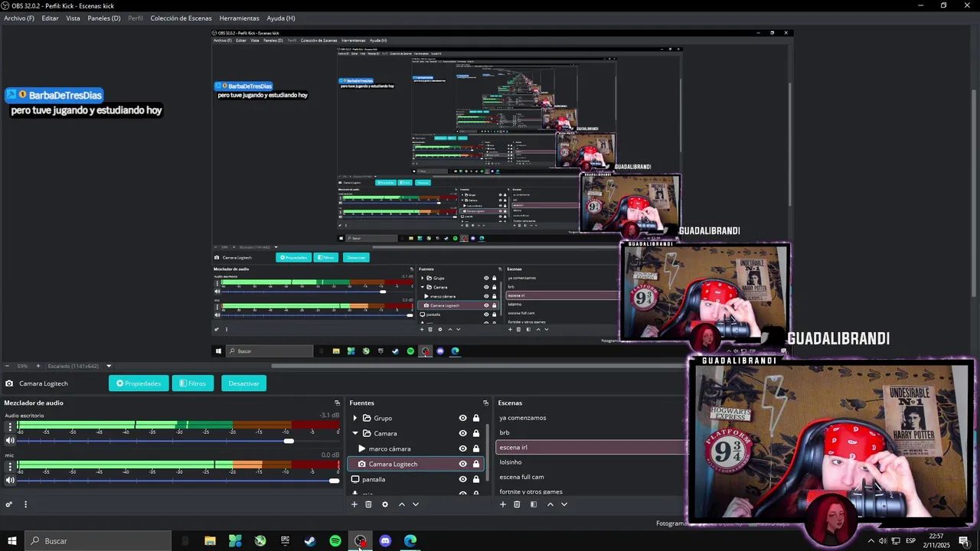
Task: Open the Windows Start menu
Action: [x=12, y=541]
